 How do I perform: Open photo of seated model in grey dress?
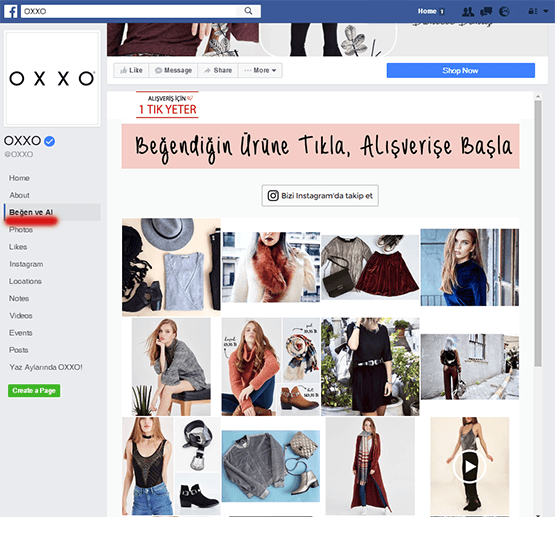point(171,366)
